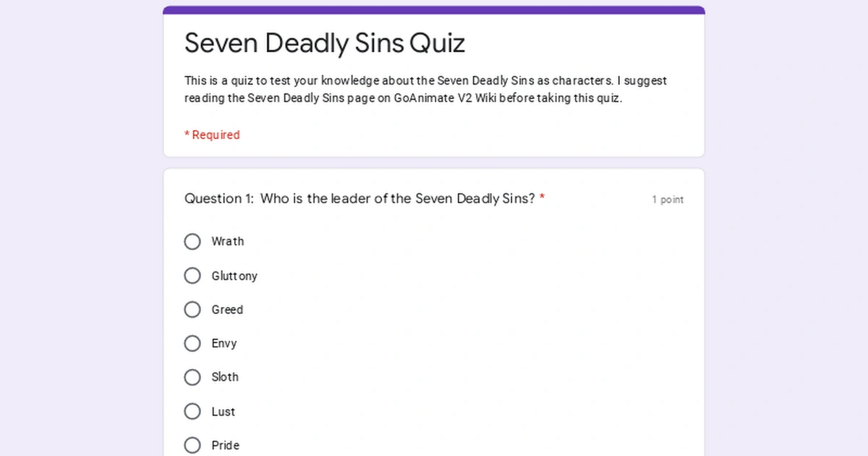Pick the Envy radio button
Viewport: 868px width, 456px height.
(192, 343)
